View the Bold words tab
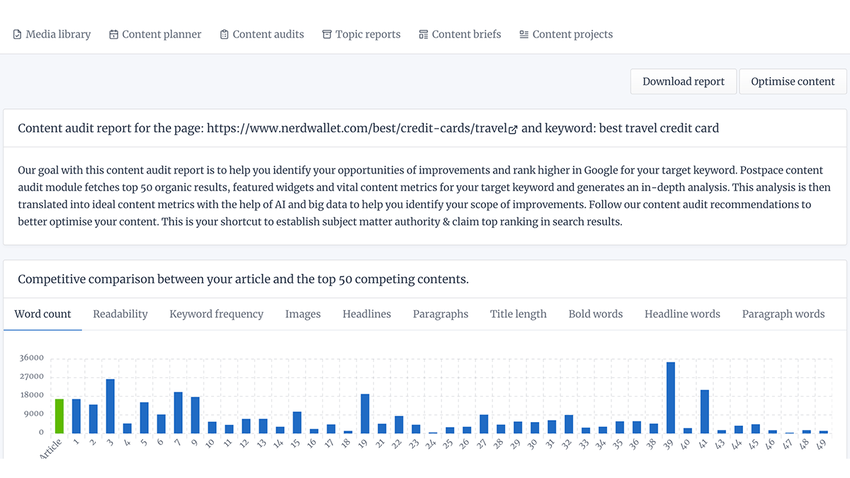 pyautogui.click(x=595, y=314)
